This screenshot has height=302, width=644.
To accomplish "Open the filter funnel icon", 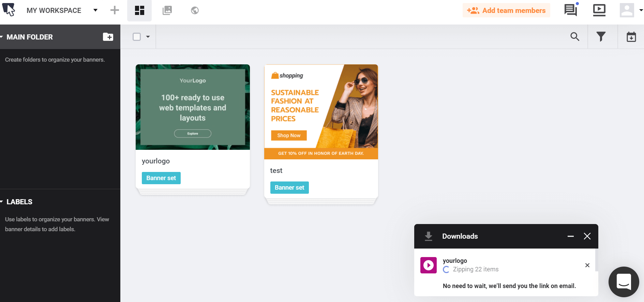I will (x=601, y=36).
